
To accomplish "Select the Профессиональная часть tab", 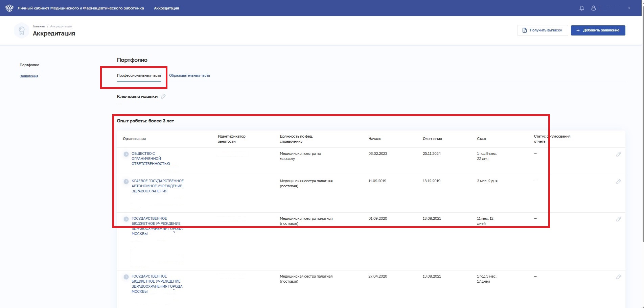I will (x=139, y=75).
